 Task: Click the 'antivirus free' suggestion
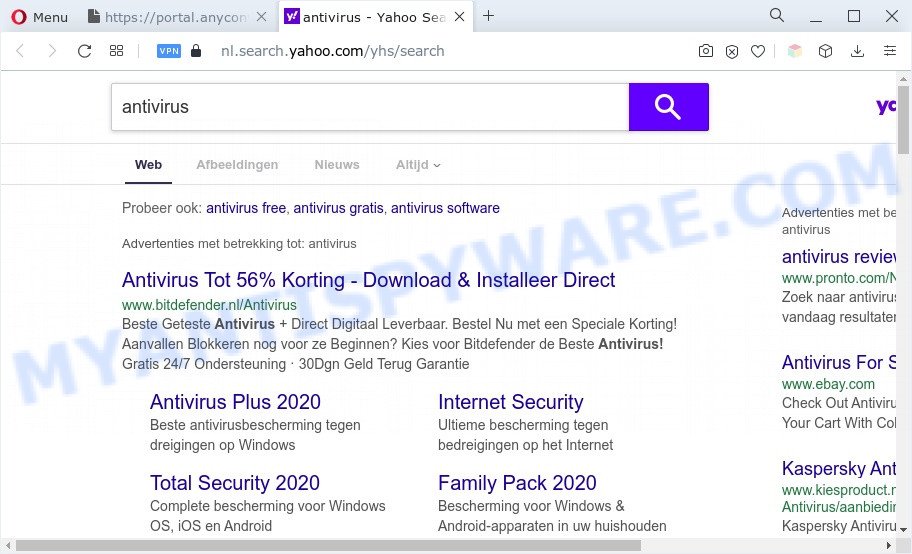[x=246, y=208]
